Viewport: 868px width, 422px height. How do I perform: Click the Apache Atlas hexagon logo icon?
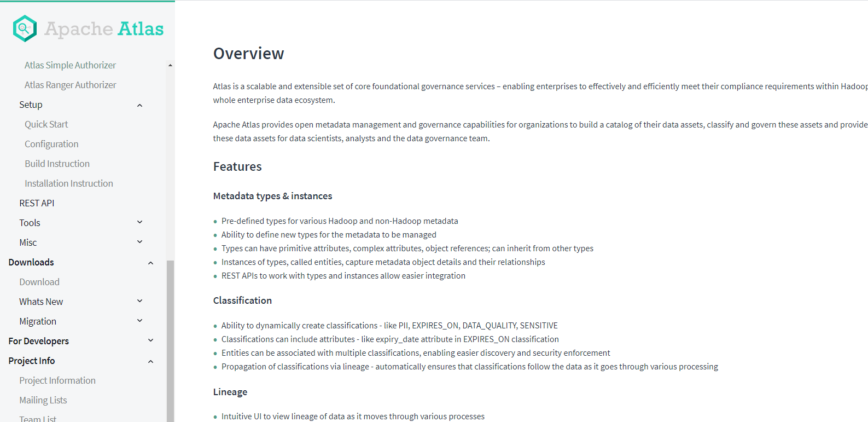click(25, 28)
